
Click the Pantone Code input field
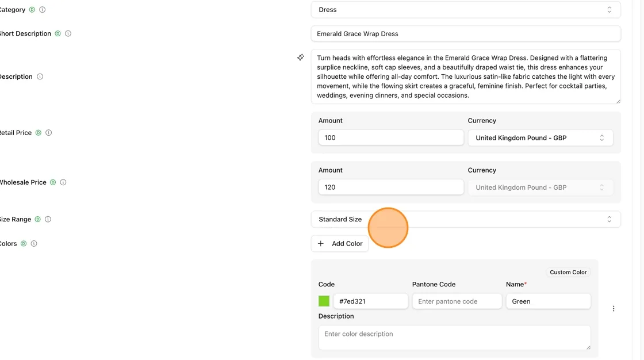pyautogui.click(x=457, y=301)
